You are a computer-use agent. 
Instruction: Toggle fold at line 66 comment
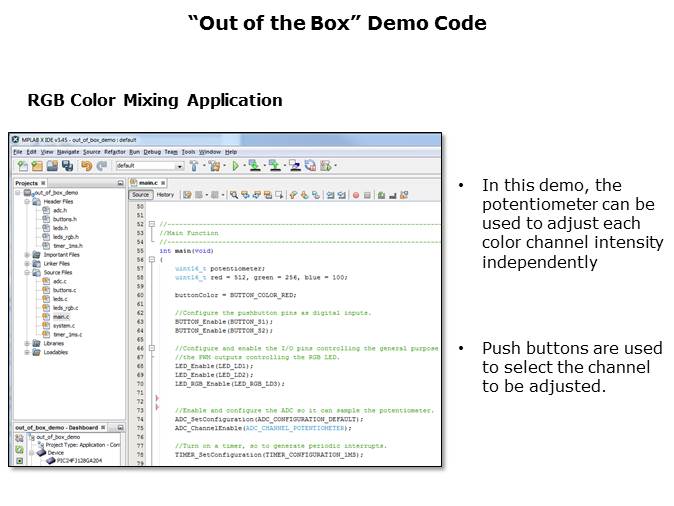[152, 348]
